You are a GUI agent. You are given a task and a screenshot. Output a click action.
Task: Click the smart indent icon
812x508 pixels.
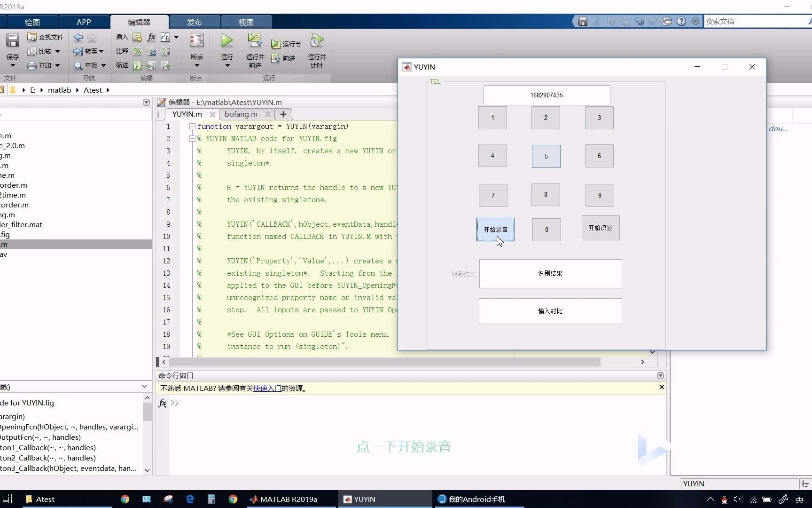click(x=137, y=65)
